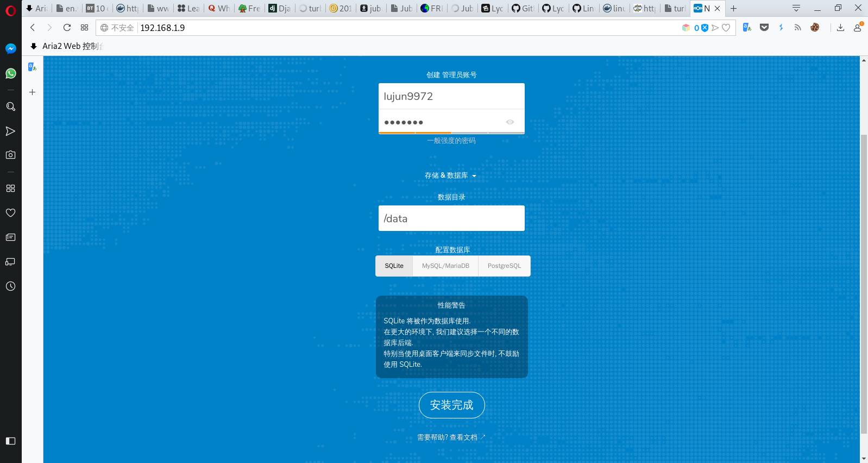Open the account profile icon
Viewport: 868px width, 463px height.
(858, 28)
